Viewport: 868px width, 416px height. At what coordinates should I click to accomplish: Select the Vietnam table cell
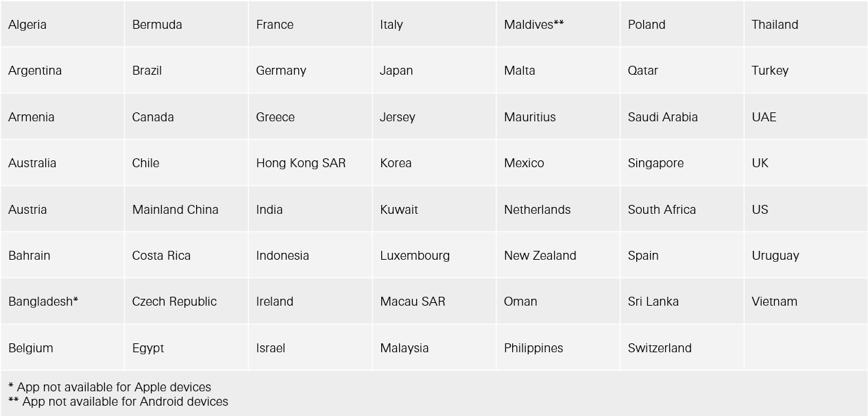click(774, 302)
